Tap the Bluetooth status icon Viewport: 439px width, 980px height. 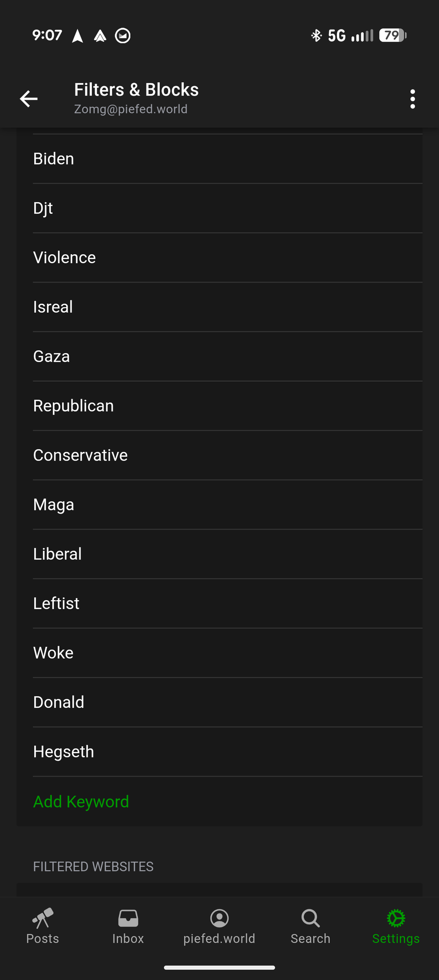pos(316,35)
